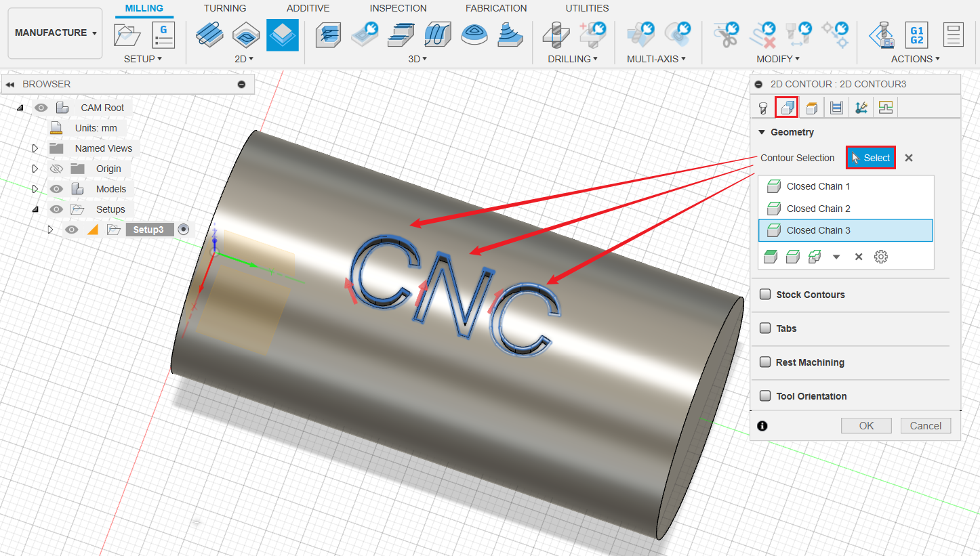The height and width of the screenshot is (556, 980).
Task: Switch to the Tool tab in the dialog
Action: coord(762,106)
